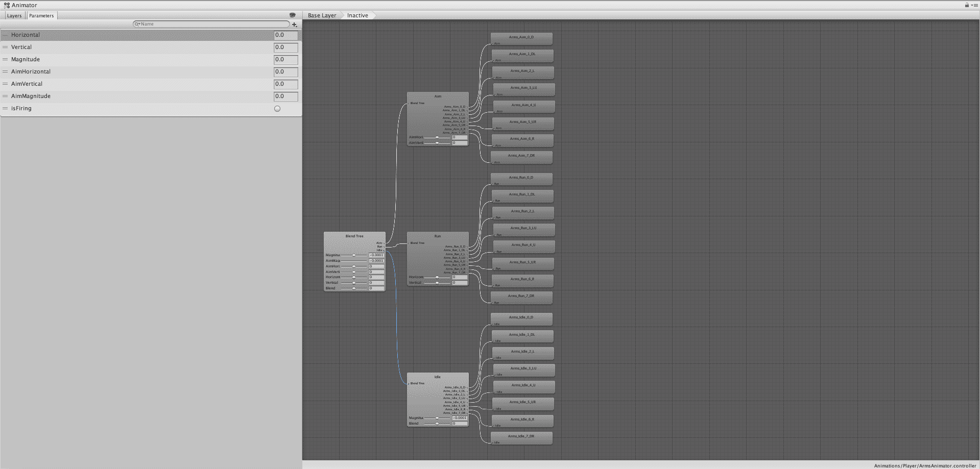Viewport: 980px width, 469px height.
Task: Switch to the Layers tab
Action: pos(14,16)
